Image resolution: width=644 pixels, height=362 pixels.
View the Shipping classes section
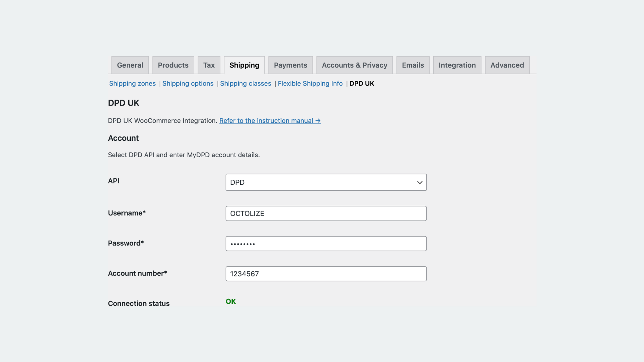246,84
